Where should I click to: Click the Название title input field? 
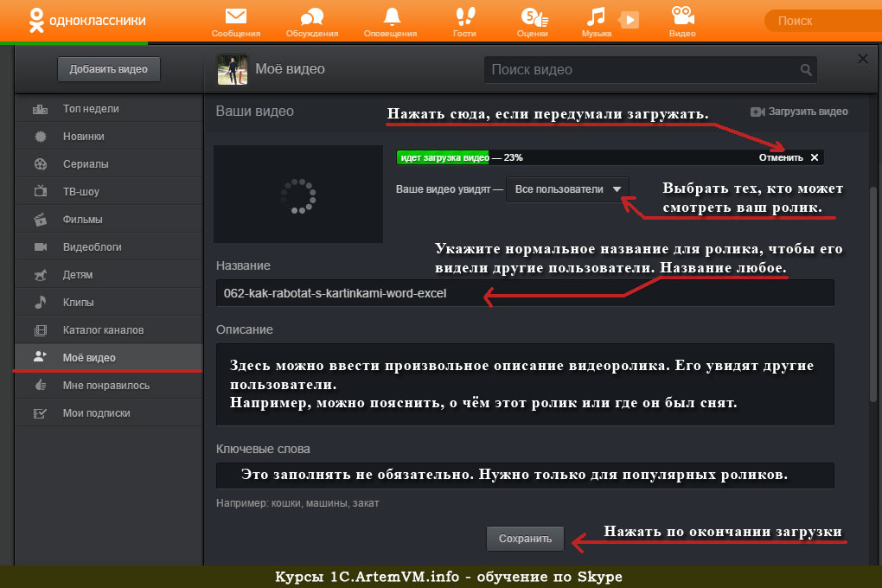(x=525, y=293)
